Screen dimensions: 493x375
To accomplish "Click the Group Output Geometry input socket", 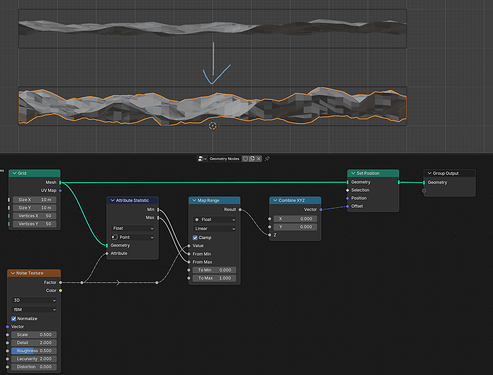I will [424, 182].
